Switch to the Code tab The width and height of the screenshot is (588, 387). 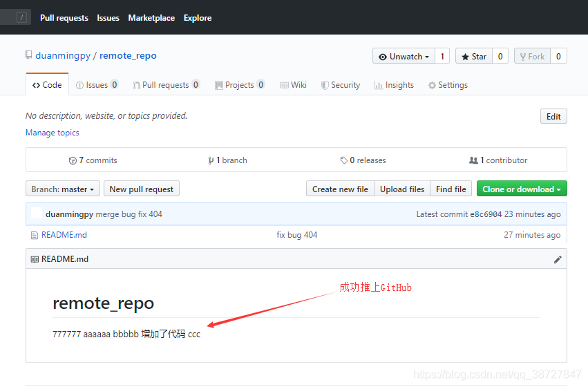(47, 85)
